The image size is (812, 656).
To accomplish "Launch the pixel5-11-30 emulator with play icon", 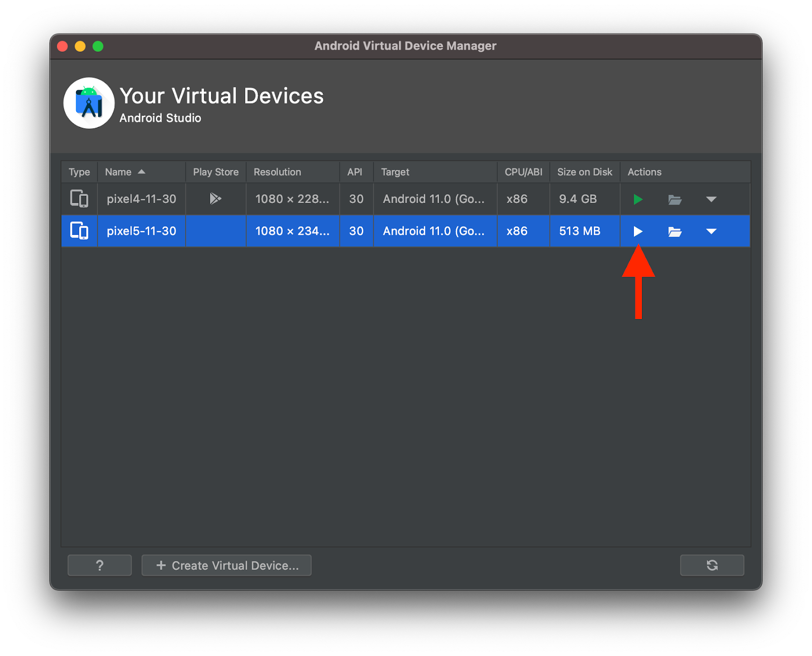I will (638, 231).
